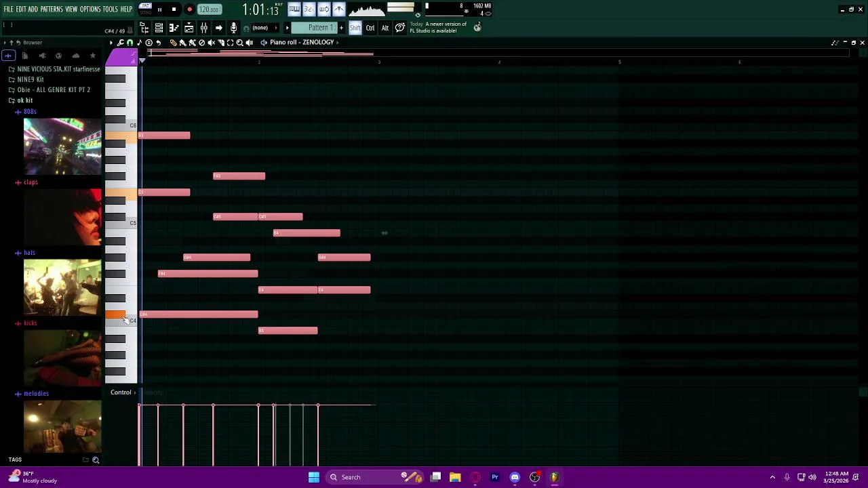
Task: Open Adobe Premiere from the taskbar
Action: pyautogui.click(x=495, y=477)
